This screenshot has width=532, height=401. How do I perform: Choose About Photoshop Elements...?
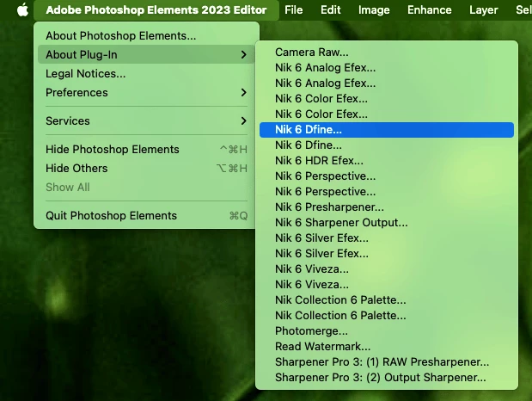(146, 35)
